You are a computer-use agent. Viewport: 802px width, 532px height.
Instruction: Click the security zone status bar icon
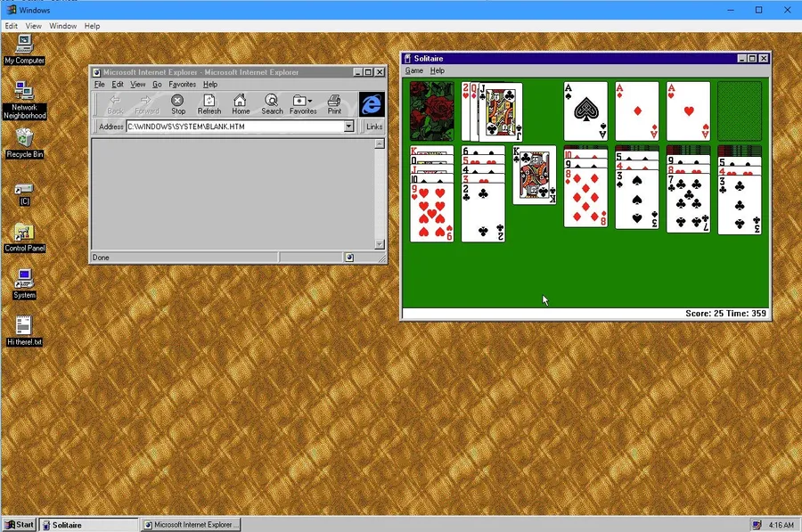click(x=349, y=258)
